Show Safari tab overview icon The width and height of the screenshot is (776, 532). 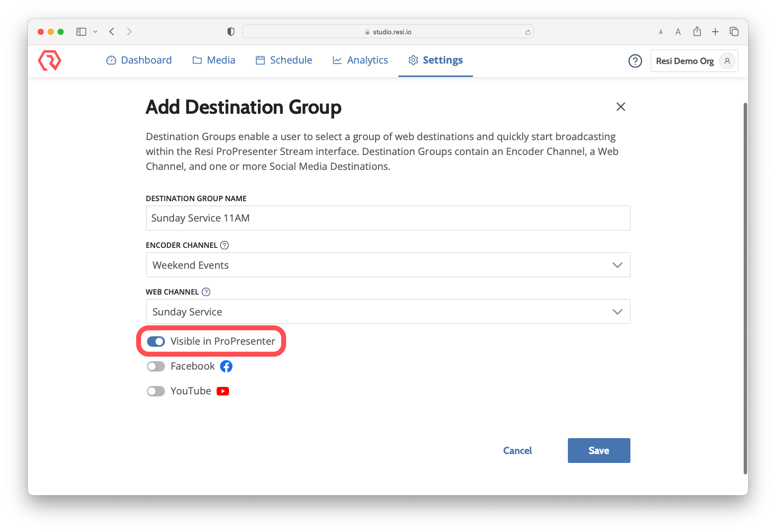(x=734, y=32)
